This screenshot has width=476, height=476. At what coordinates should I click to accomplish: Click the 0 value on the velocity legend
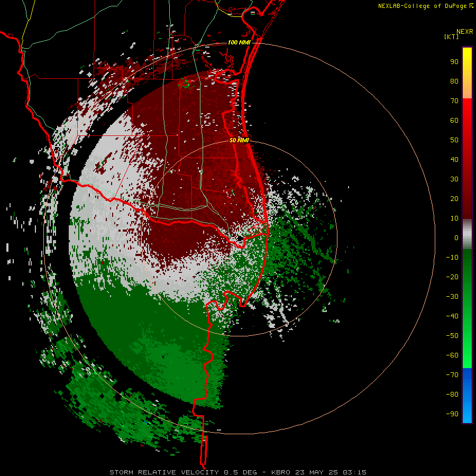[x=456, y=238]
